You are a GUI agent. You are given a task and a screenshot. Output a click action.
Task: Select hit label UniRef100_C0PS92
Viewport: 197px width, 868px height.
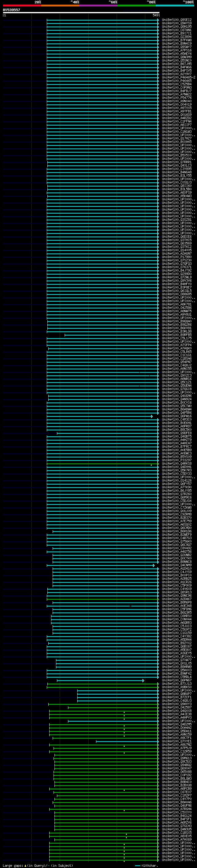(x=177, y=775)
